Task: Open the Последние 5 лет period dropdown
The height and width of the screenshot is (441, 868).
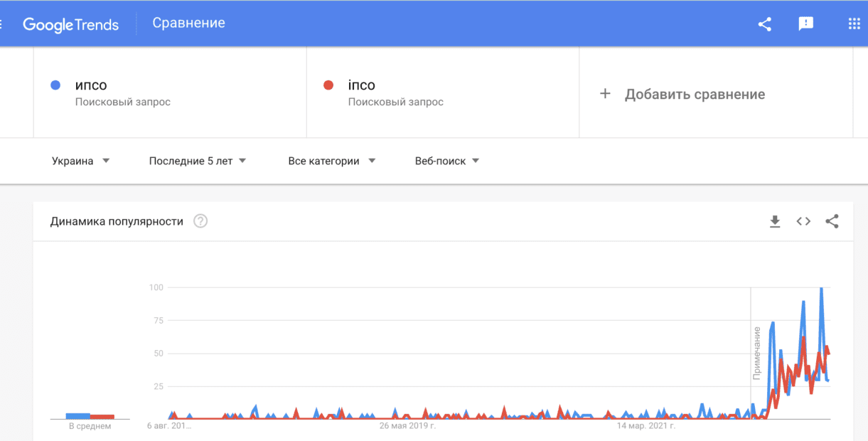Action: point(198,161)
